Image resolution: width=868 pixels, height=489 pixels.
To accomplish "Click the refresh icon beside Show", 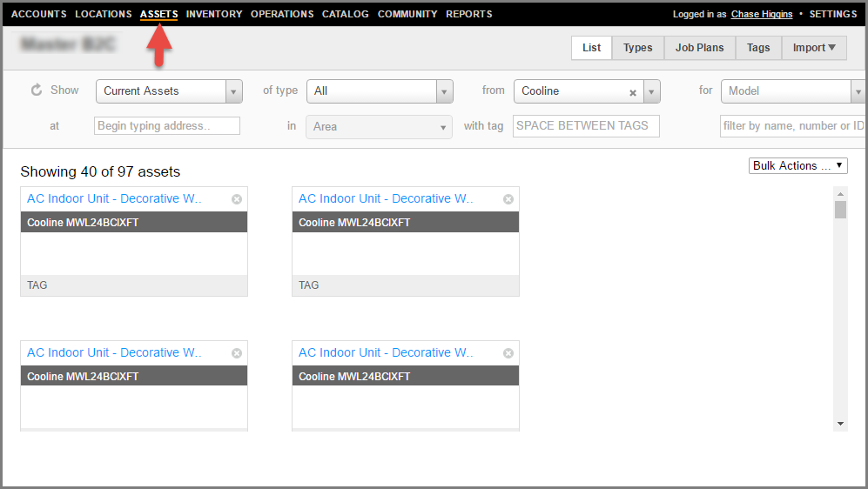I will click(x=37, y=90).
